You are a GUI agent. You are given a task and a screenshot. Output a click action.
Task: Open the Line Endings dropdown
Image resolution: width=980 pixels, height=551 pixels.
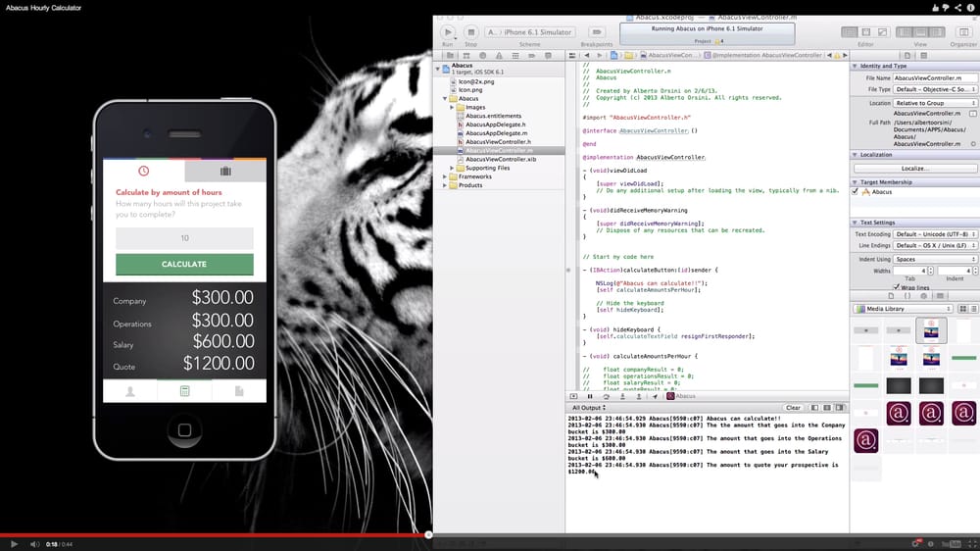[935, 246]
